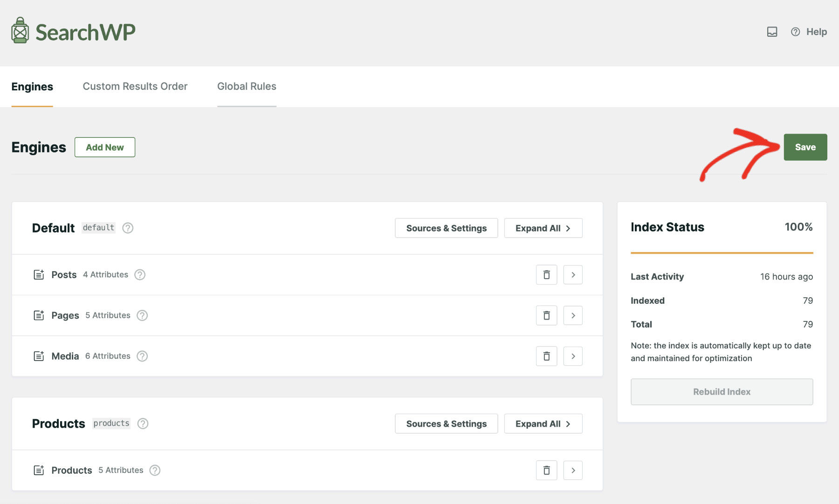
Task: Delete the Pages source with trash icon
Action: pos(547,315)
